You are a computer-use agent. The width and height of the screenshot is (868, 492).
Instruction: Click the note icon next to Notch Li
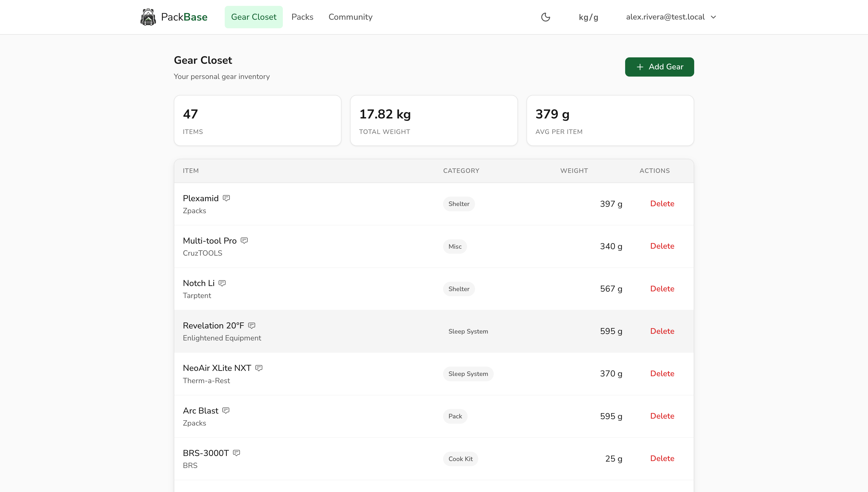pos(222,283)
